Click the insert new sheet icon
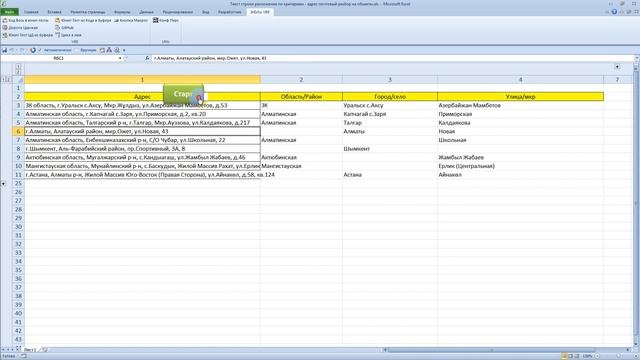This screenshot has width=640, height=360. pyautogui.click(x=44, y=350)
